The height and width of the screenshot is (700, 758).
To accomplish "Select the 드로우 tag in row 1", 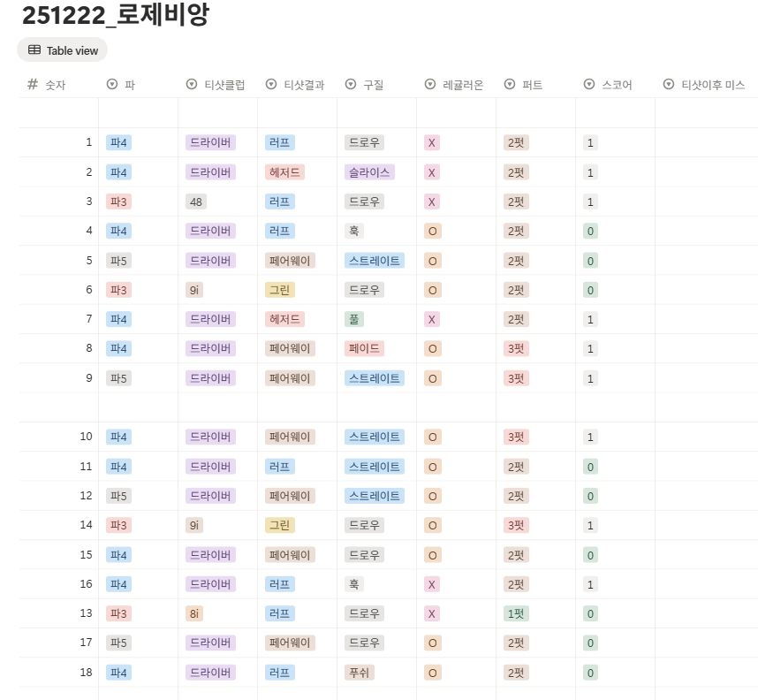I will coord(365,142).
